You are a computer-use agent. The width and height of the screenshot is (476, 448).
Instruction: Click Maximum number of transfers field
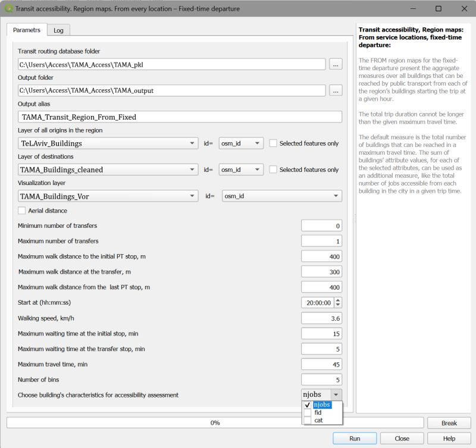tap(321, 242)
